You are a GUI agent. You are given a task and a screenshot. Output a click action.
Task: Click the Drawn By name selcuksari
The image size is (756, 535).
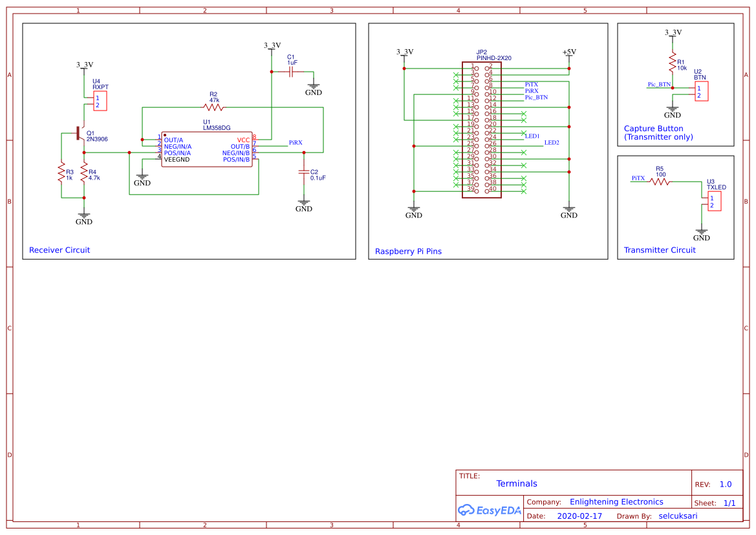tap(677, 516)
